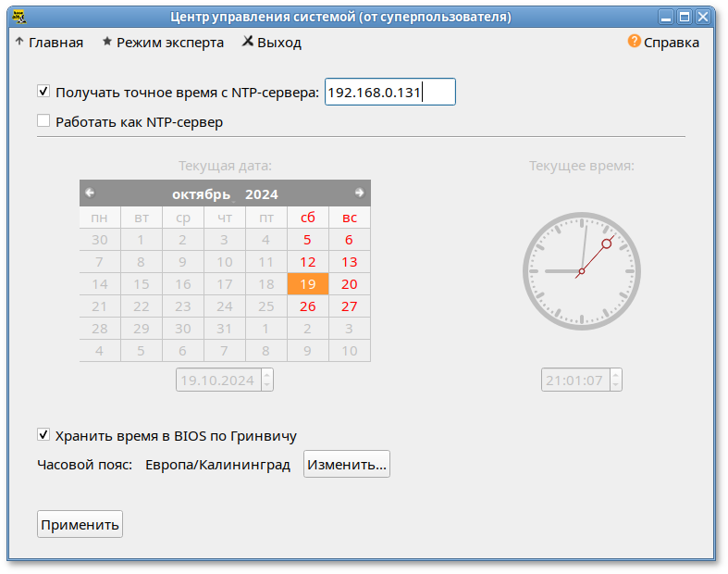The image size is (728, 574).
Task: Uncheck Получать точное время с NTP-сервера
Action: [x=43, y=91]
